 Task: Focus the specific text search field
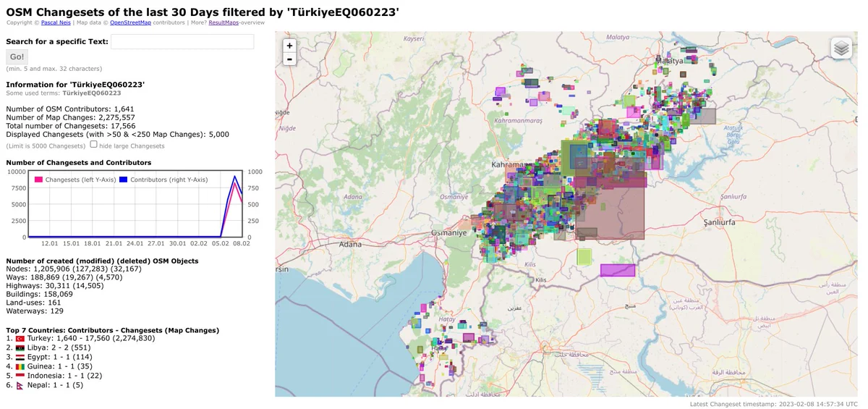point(182,42)
